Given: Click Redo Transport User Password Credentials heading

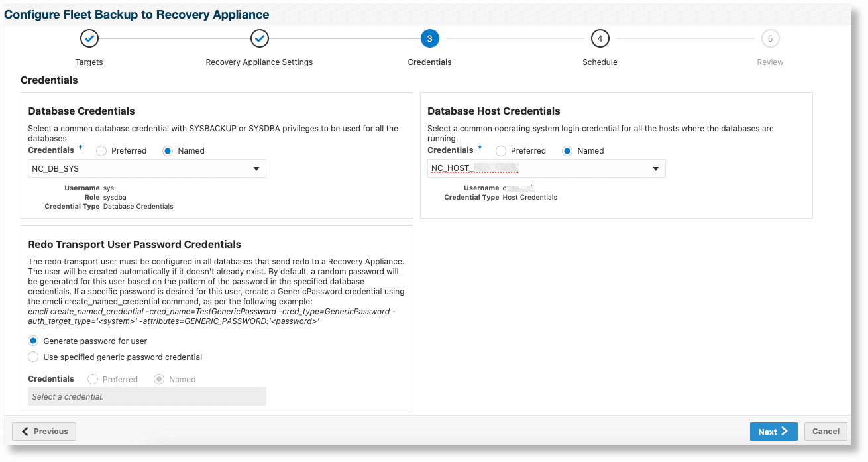Looking at the screenshot, I should (135, 245).
